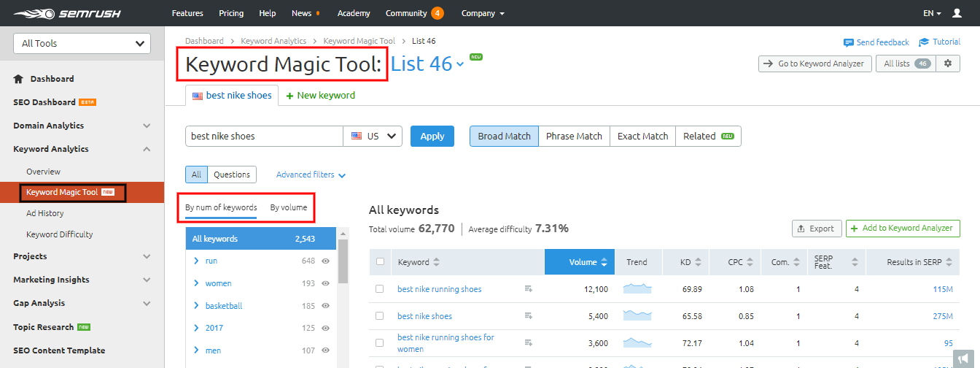Open All lists button
This screenshot has height=368, width=980.
[905, 64]
